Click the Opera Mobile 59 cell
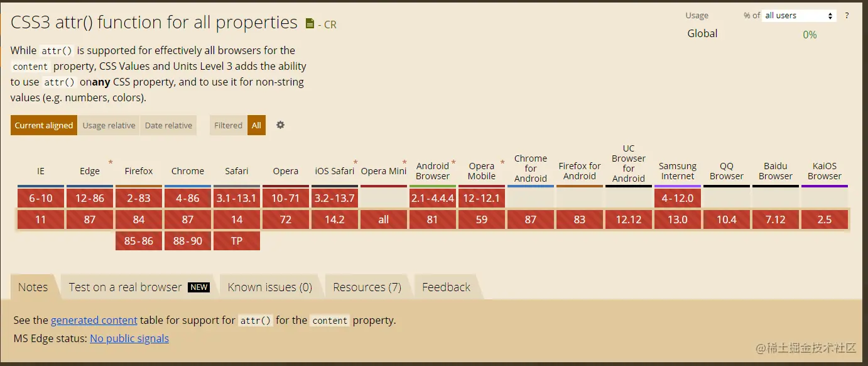This screenshot has width=868, height=366. 482,219
